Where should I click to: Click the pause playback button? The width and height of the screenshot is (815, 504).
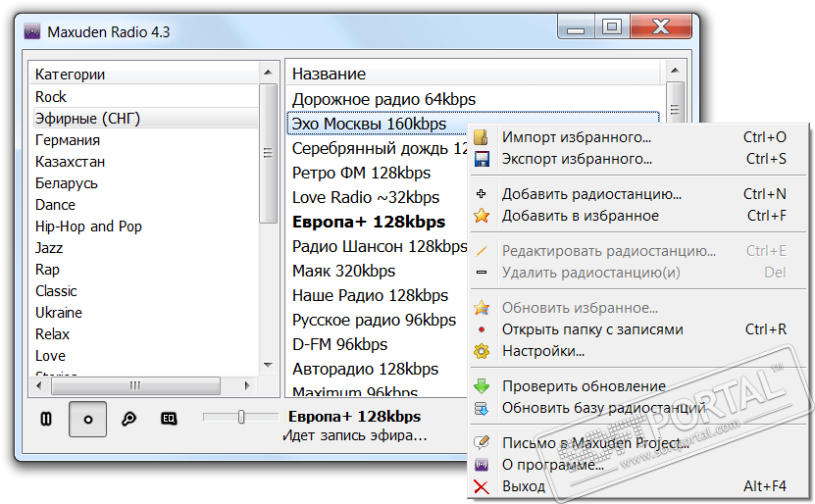46,419
